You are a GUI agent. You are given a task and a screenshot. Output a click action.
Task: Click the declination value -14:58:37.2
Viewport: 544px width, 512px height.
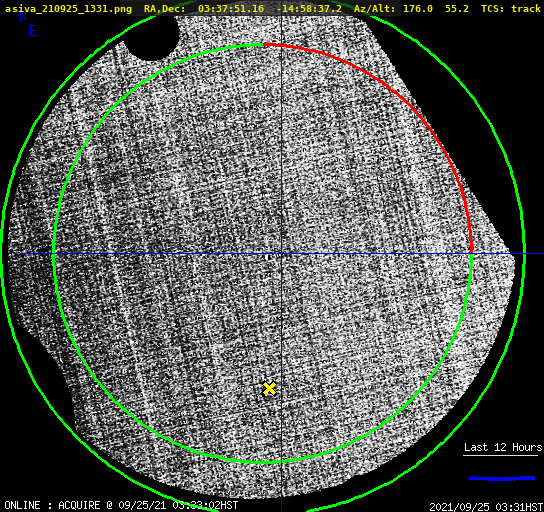309,8
